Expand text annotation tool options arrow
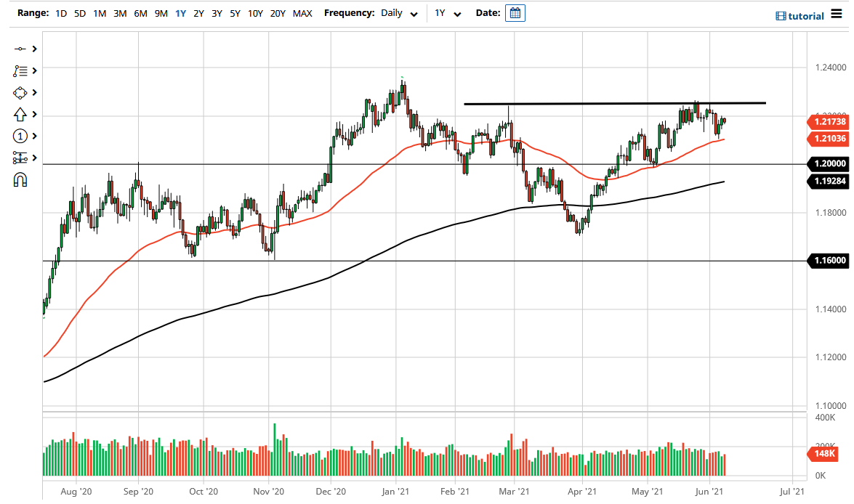 tap(34, 70)
